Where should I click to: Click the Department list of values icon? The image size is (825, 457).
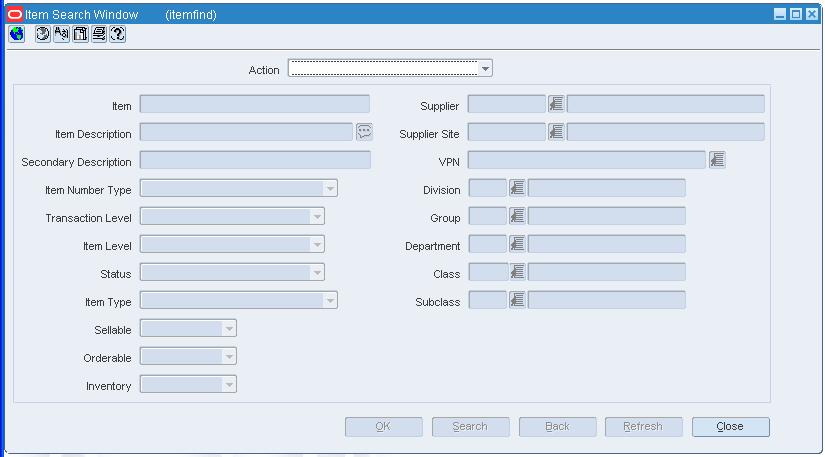coord(517,244)
